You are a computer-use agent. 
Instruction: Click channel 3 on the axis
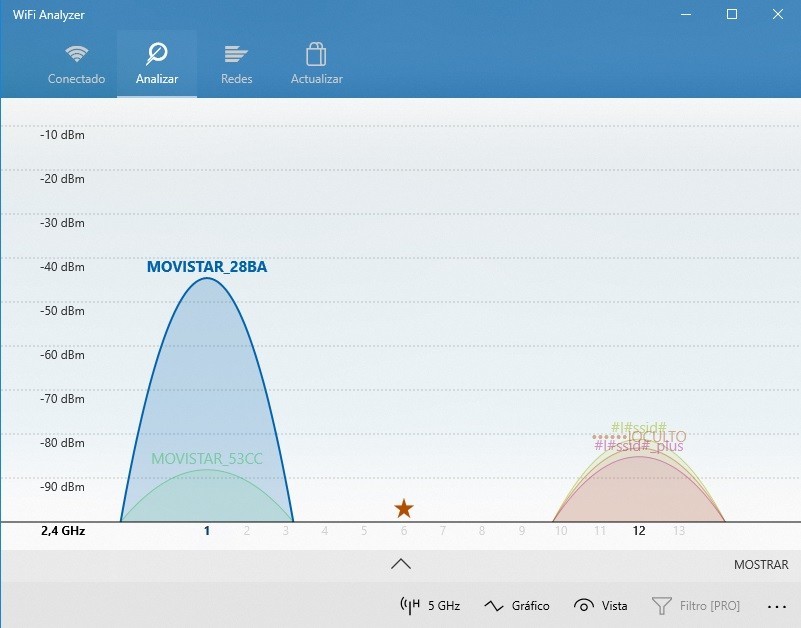pos(286,531)
